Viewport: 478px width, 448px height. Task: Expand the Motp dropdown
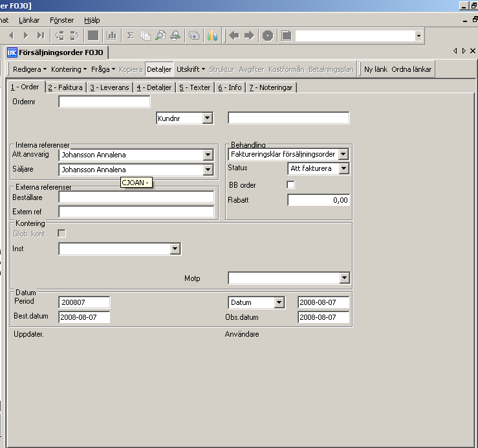click(x=345, y=278)
